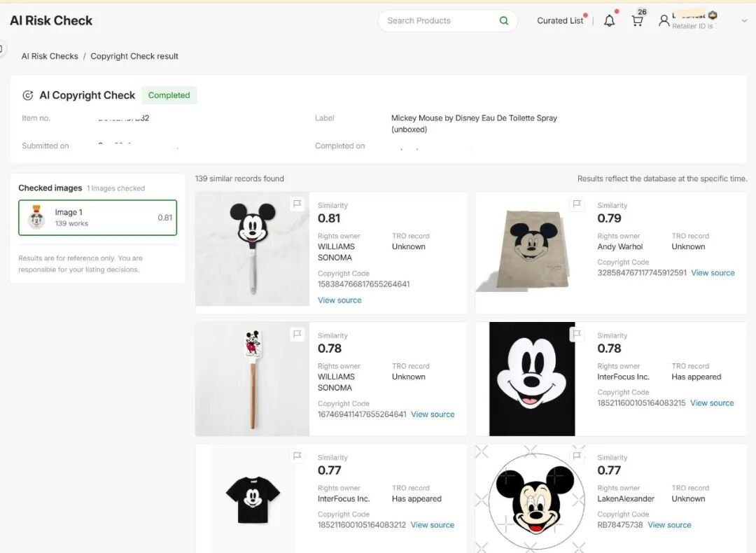
Task: Click the rights owner Andy Warhol
Action: coord(620,246)
